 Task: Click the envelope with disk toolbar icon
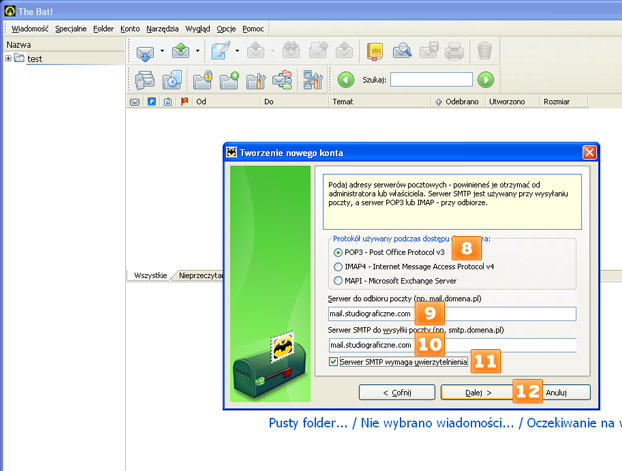tap(429, 51)
